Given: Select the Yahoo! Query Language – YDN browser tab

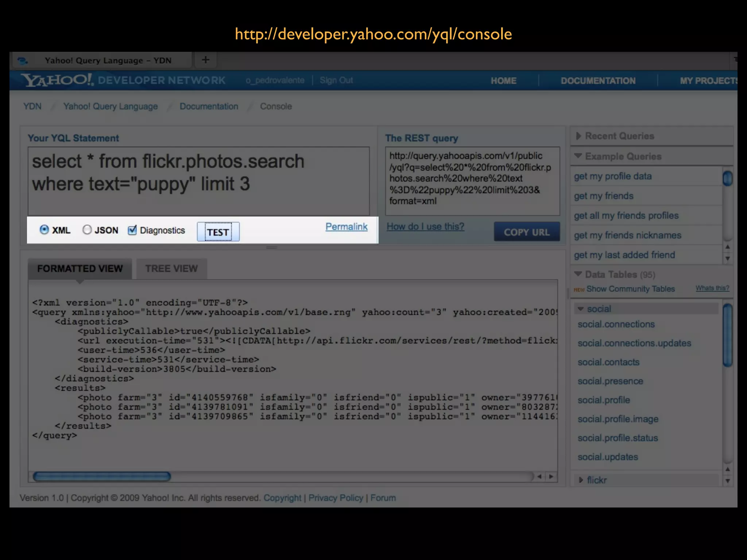Looking at the screenshot, I should pos(102,60).
